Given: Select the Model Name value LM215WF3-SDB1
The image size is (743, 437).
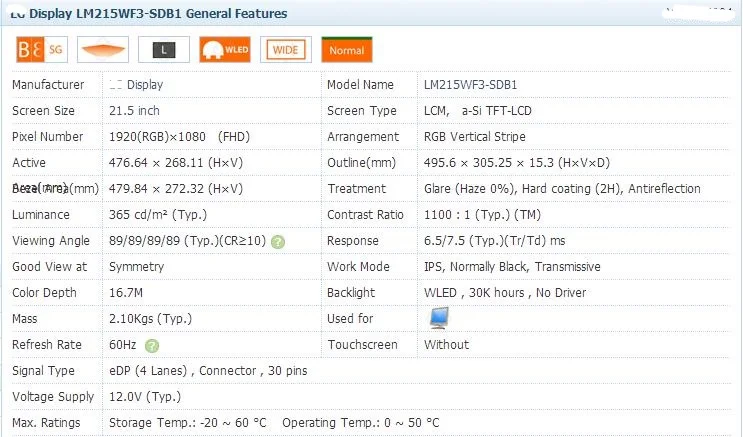Looking at the screenshot, I should [470, 85].
